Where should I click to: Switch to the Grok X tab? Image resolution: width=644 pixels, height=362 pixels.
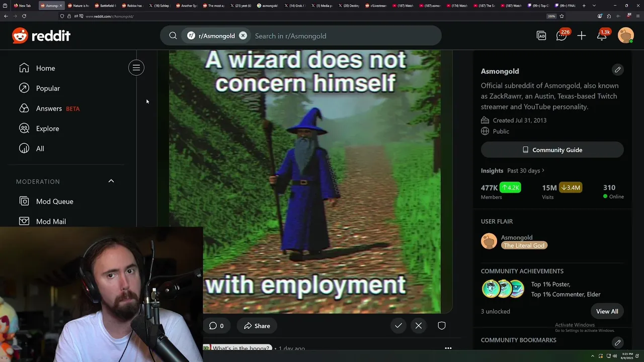[296, 6]
